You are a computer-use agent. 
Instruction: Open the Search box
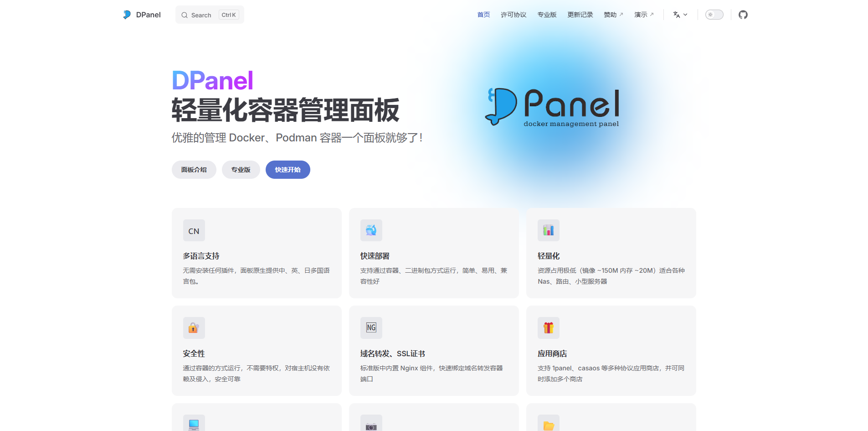[210, 15]
